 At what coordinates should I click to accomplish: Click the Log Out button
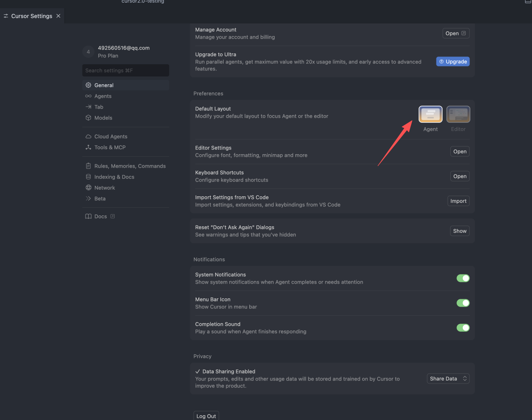coord(206,416)
